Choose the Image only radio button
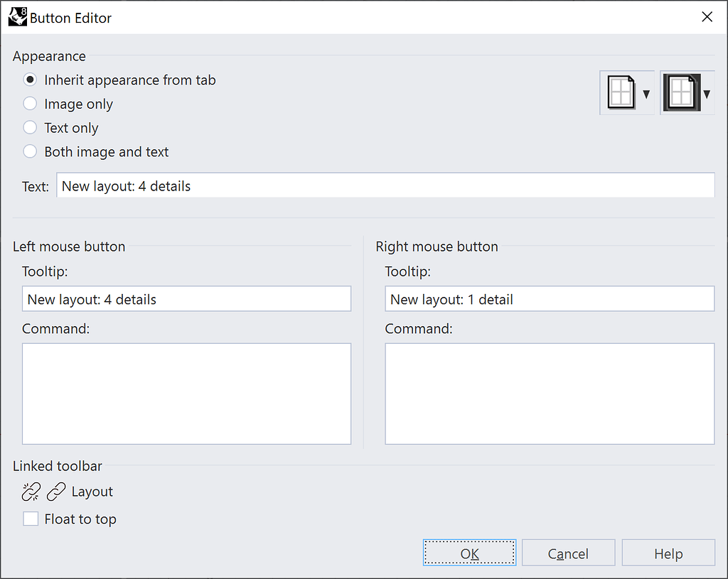Viewport: 728px width, 579px height. (30, 104)
